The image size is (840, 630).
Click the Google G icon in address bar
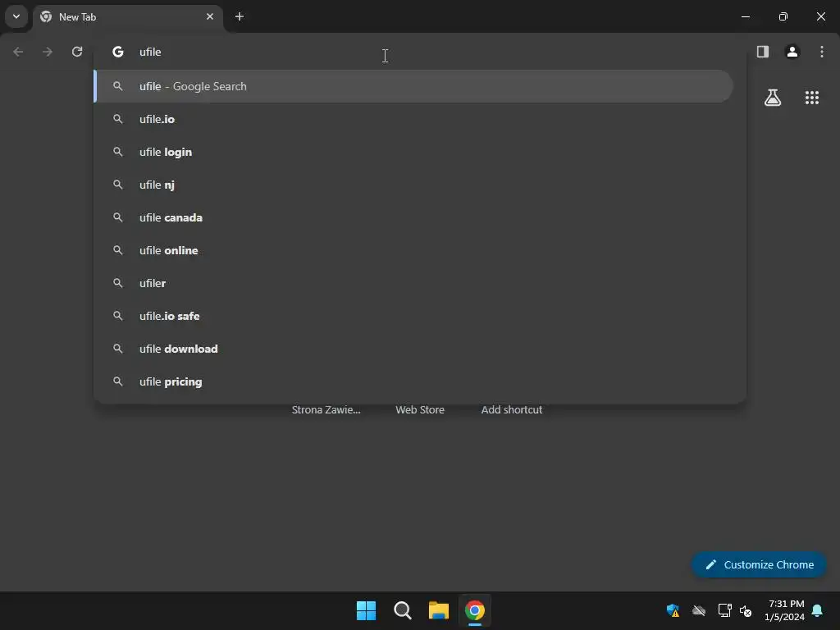118,52
